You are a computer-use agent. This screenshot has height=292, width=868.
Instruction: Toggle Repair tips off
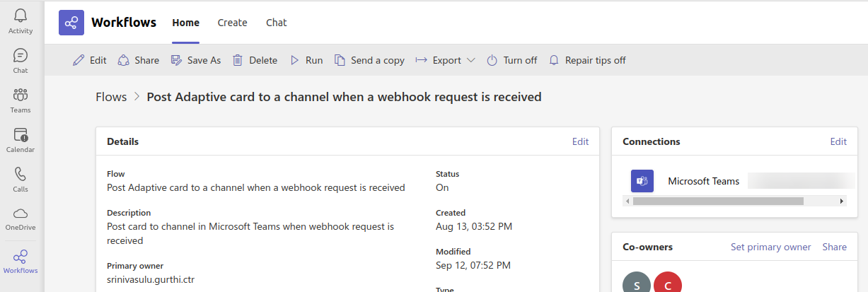(587, 60)
